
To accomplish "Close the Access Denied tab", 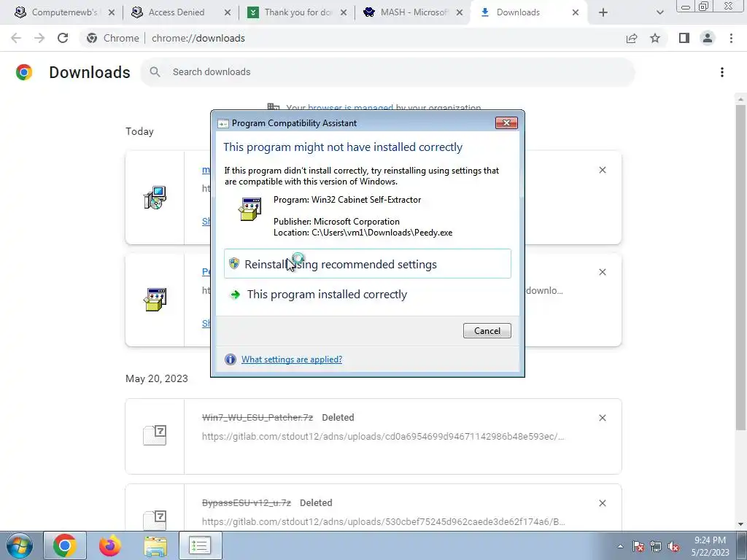I will (x=228, y=13).
